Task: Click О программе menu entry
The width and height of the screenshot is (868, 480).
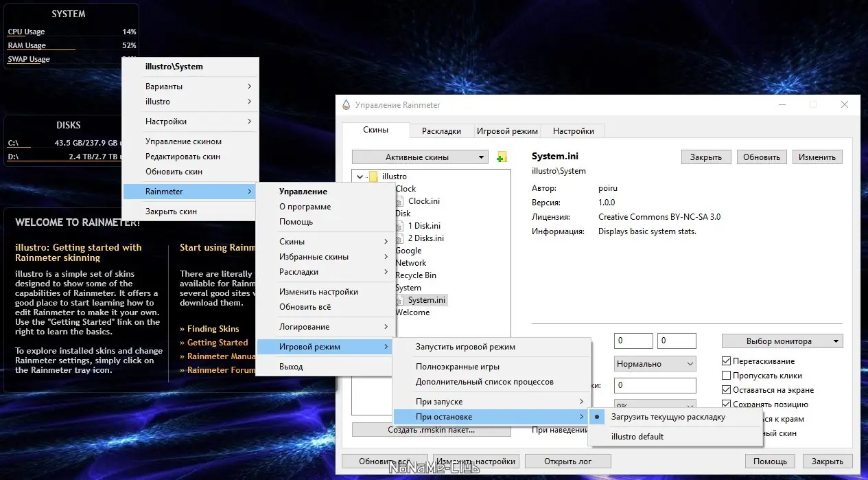Action: point(325,207)
